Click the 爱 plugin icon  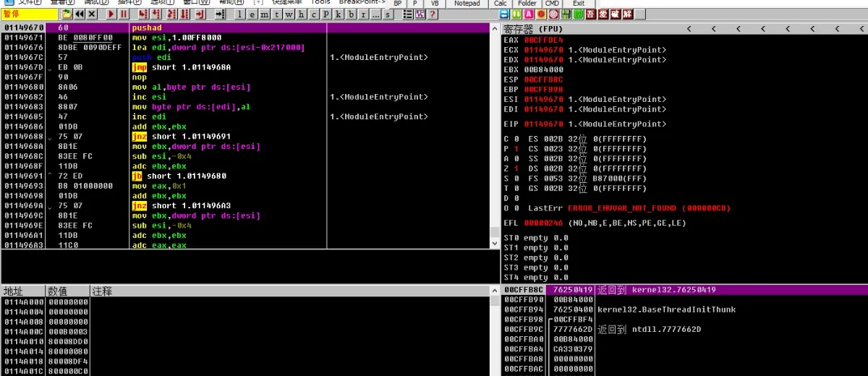tap(603, 14)
